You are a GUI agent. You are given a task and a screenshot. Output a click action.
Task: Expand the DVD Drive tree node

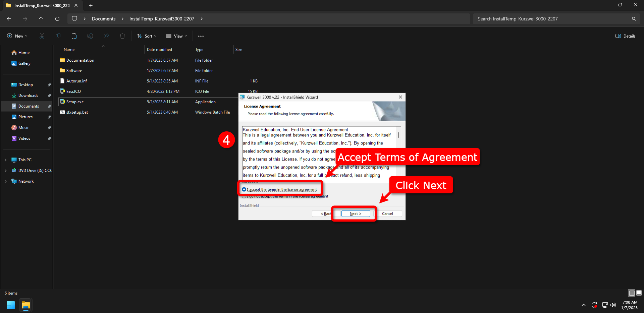(6, 171)
